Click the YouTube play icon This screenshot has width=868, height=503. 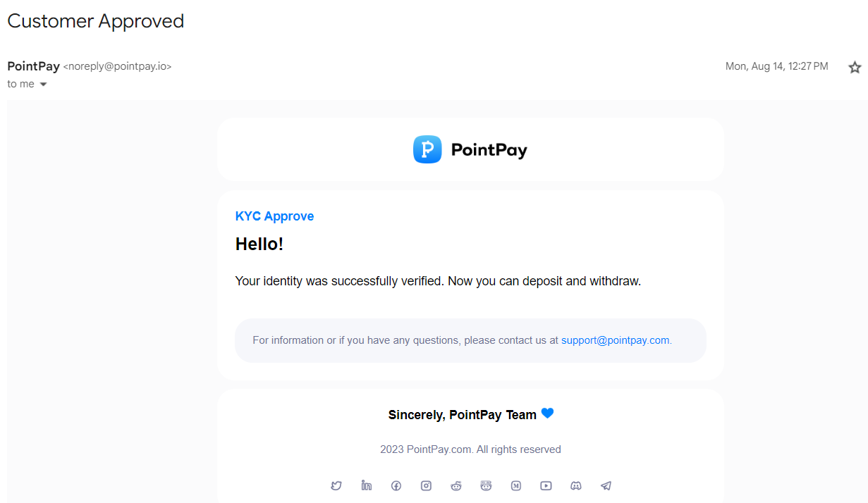(546, 485)
